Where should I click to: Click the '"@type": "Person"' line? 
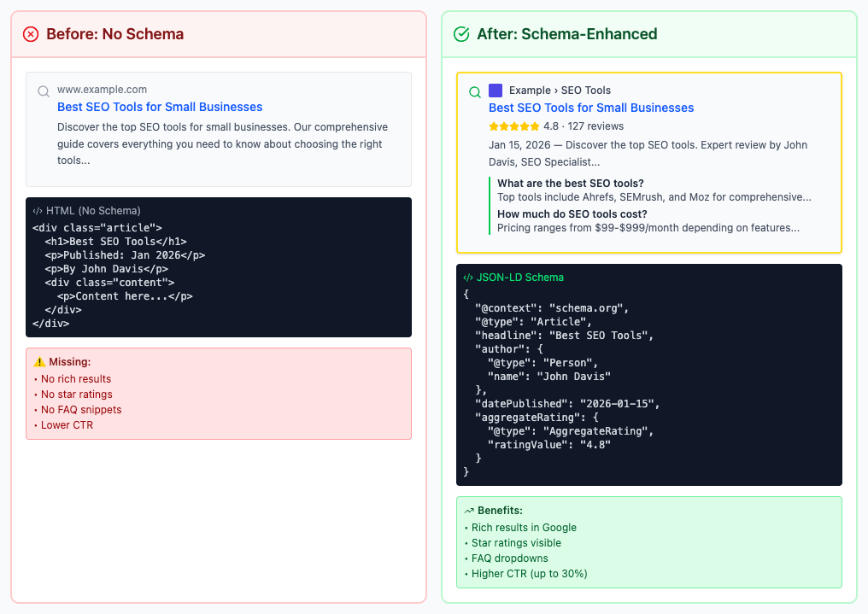click(542, 363)
